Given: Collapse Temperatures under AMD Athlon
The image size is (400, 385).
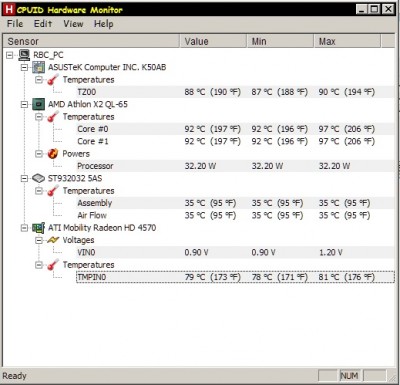Looking at the screenshot, I should pos(39,117).
